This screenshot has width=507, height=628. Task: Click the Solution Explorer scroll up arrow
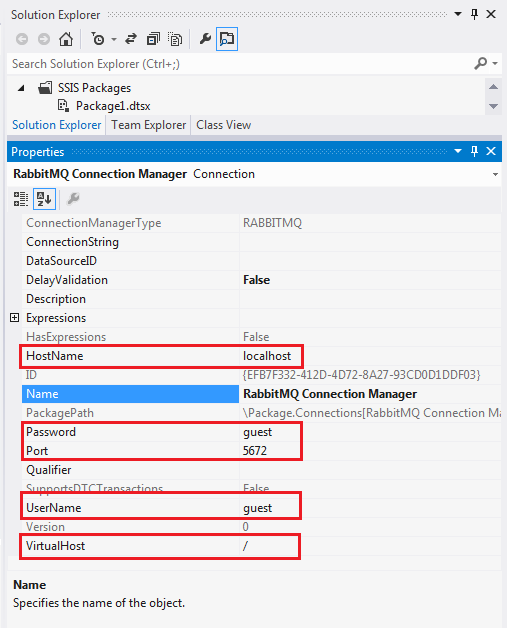click(x=493, y=87)
